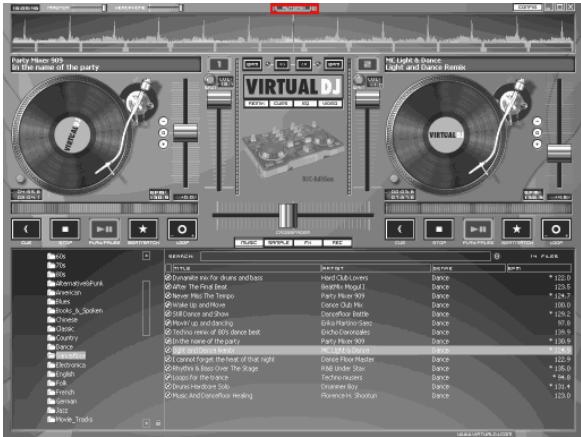Click the right turntable vinyl platter
The height and width of the screenshot is (437, 581).
tap(446, 135)
